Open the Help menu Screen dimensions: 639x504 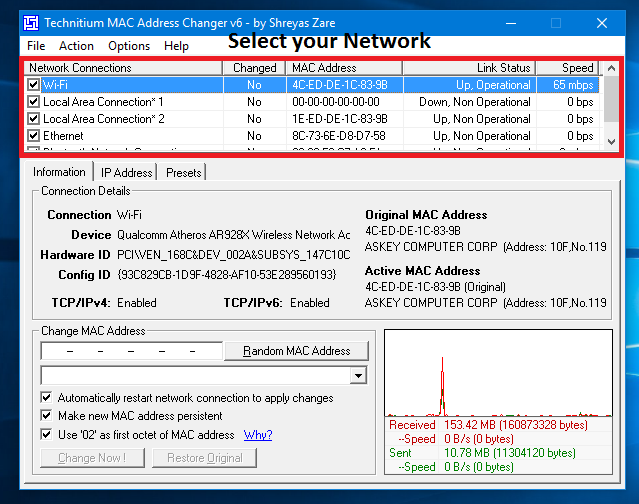point(176,46)
